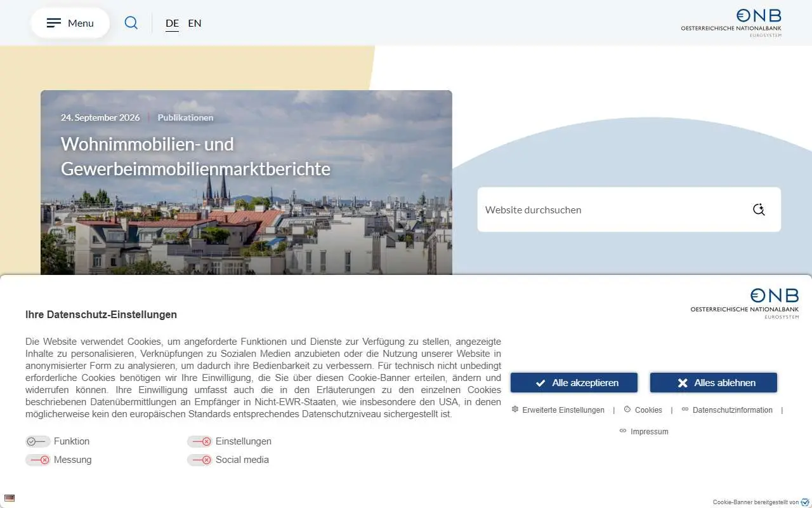Enable the Messung cookie switch
The height and width of the screenshot is (508, 812).
[38, 460]
